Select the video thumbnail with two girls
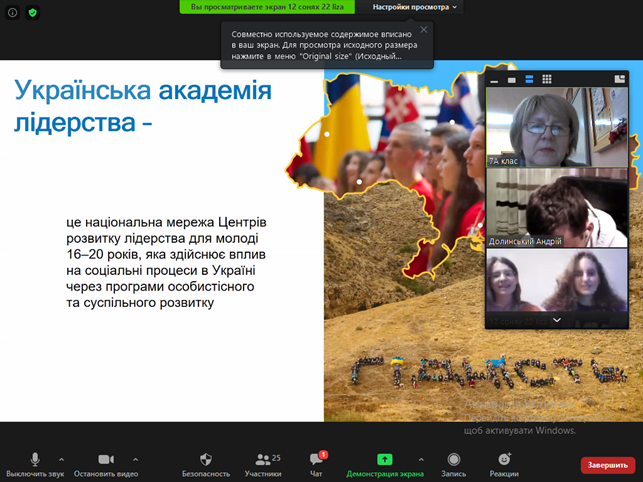The height and width of the screenshot is (482, 643). tap(557, 280)
